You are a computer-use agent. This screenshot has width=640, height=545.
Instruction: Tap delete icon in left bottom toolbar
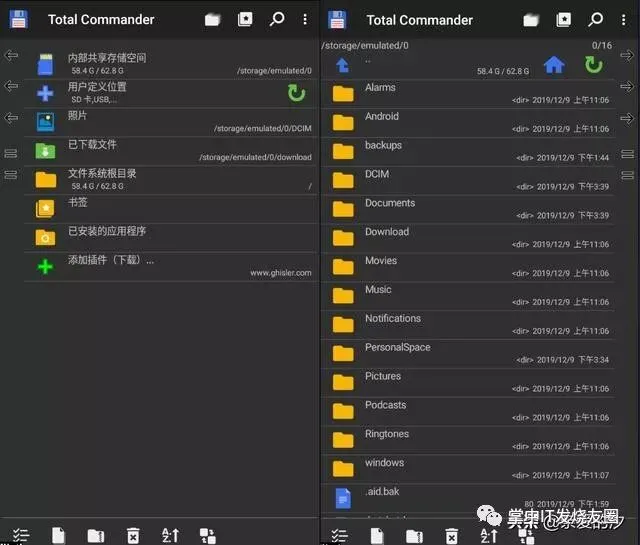[x=133, y=536]
